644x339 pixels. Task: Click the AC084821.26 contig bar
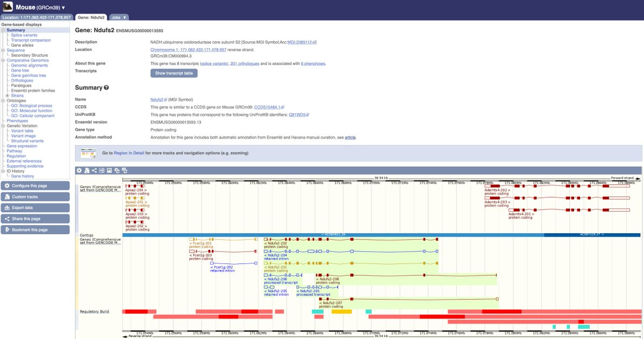(x=333, y=235)
